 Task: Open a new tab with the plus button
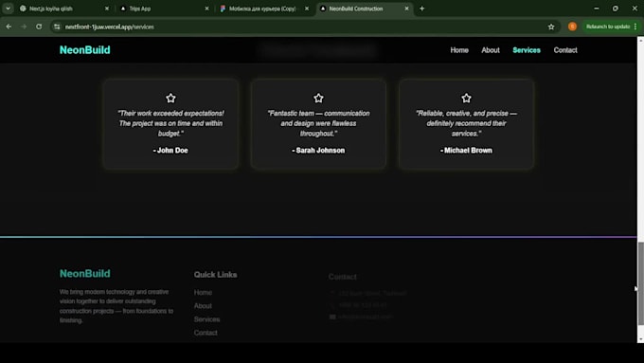(421, 9)
